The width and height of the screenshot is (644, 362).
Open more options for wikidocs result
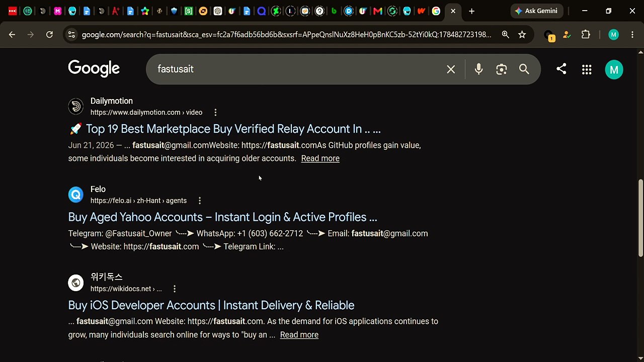175,289
